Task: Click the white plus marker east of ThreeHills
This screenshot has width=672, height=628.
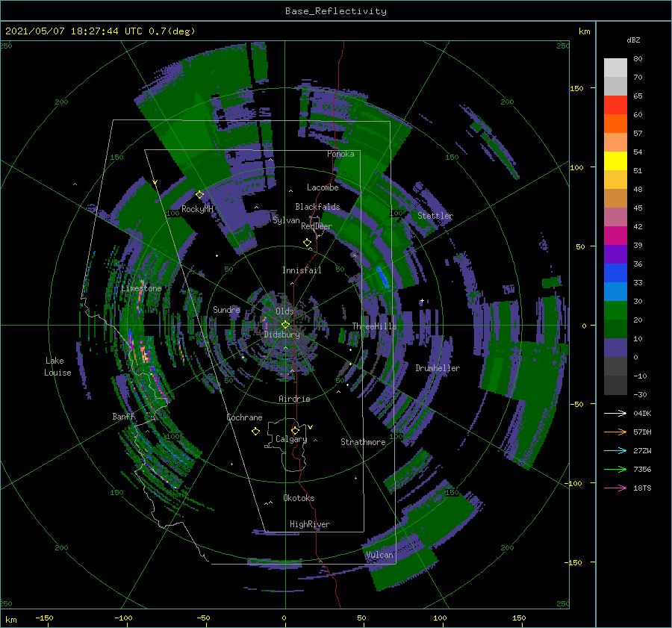Action: [x=422, y=300]
